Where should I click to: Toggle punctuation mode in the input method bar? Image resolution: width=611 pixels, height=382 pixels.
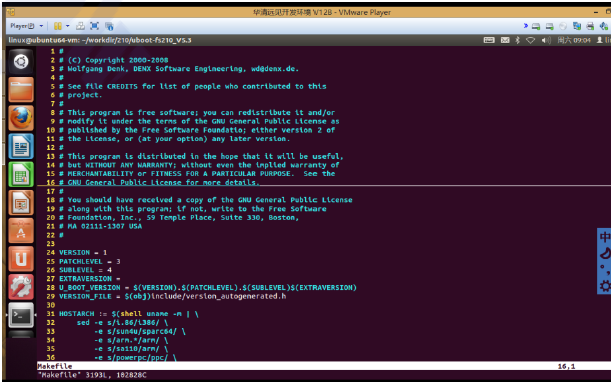[605, 269]
